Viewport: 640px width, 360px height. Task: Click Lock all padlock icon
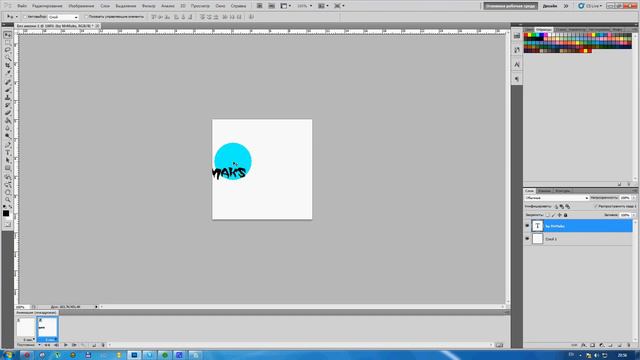(565, 215)
